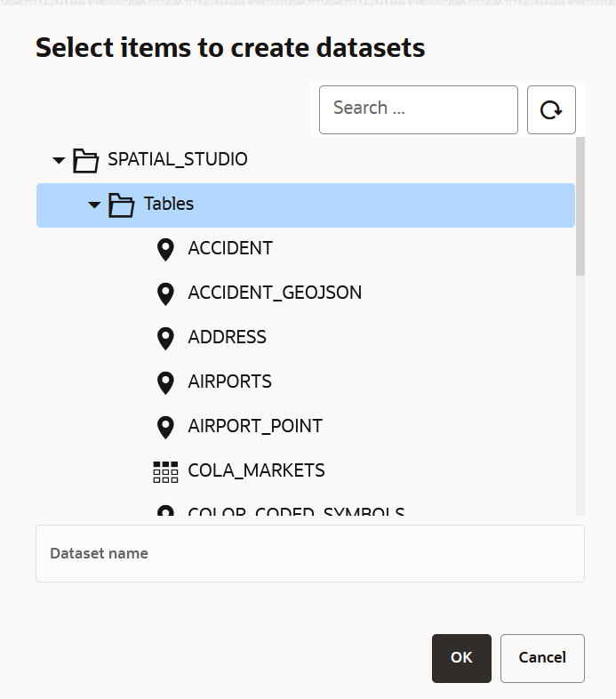
Task: Click the grid table icon beside COLA_MARKETS
Action: coord(165,471)
